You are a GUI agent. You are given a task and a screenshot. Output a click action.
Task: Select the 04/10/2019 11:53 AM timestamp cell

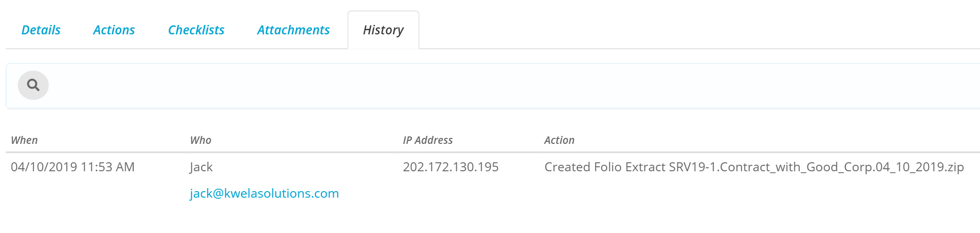[x=73, y=167]
